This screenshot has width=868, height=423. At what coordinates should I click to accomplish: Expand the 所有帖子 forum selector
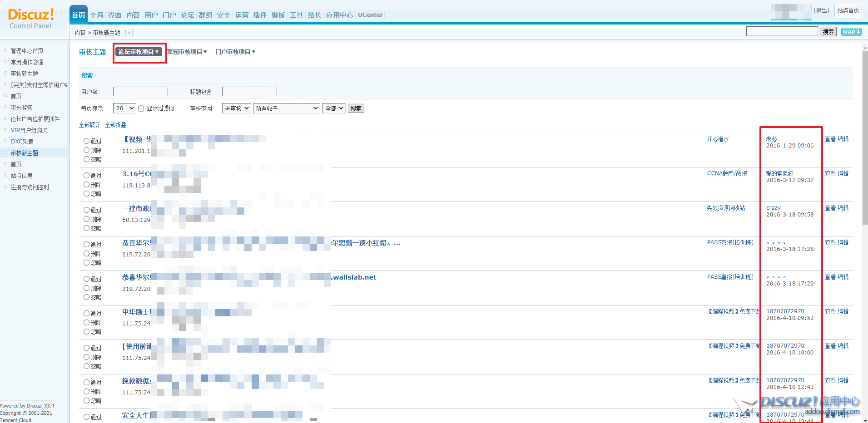click(286, 108)
